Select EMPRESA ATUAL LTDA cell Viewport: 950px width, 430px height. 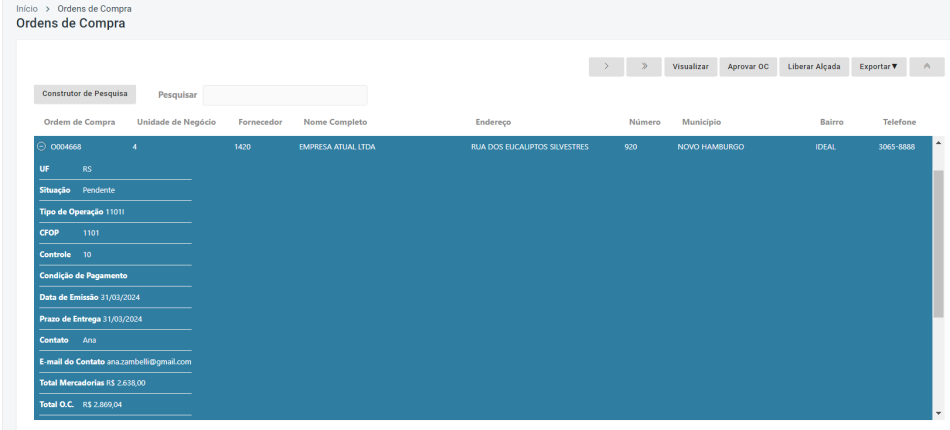click(x=337, y=147)
